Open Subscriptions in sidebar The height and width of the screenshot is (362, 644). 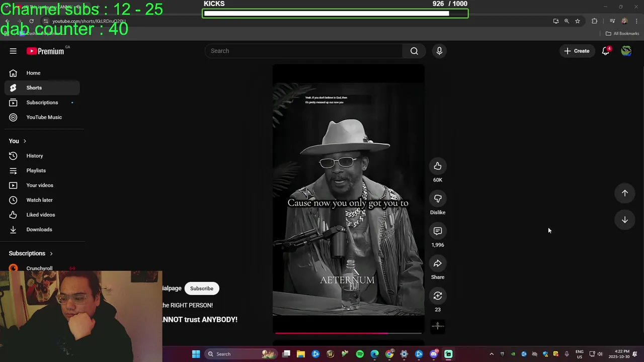point(42,103)
